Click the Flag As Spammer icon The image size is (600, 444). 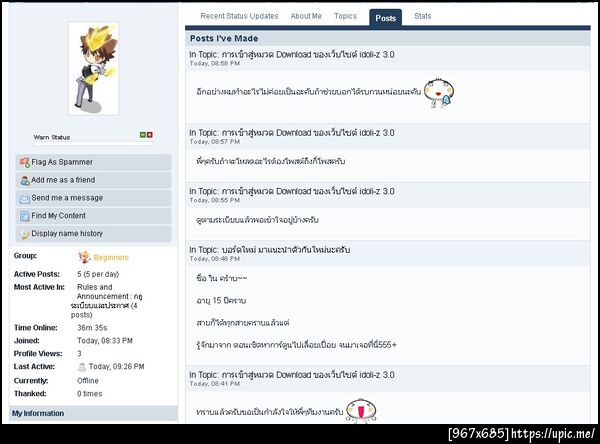[x=24, y=162]
